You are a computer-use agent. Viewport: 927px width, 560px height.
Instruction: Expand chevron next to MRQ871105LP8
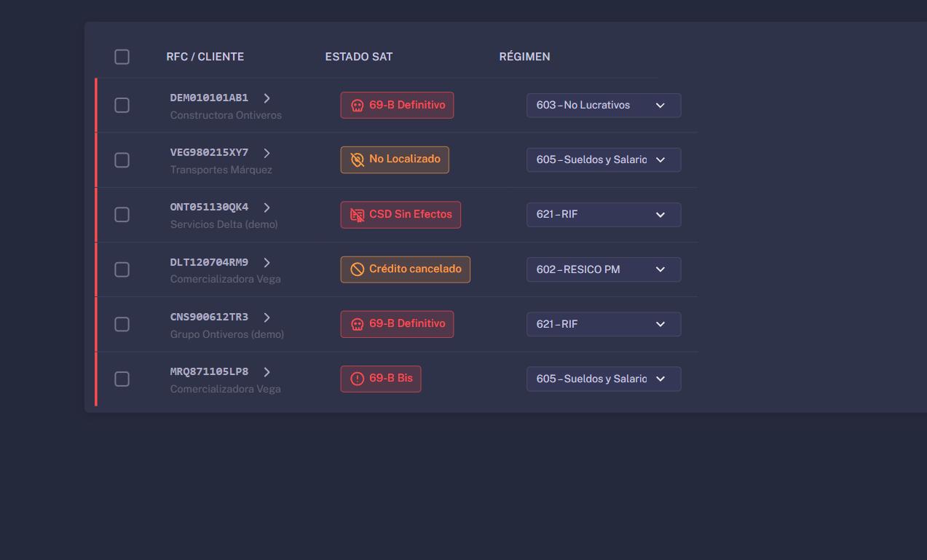pyautogui.click(x=267, y=372)
